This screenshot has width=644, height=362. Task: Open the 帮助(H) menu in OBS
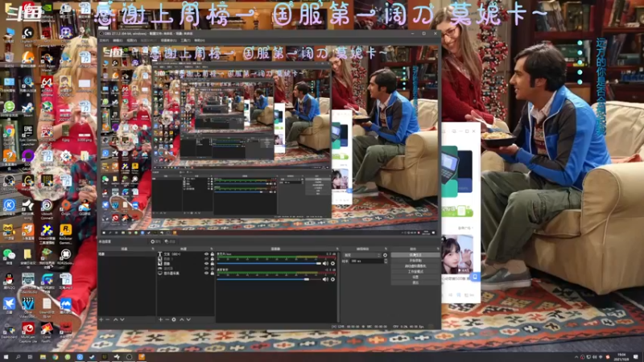coord(200,41)
